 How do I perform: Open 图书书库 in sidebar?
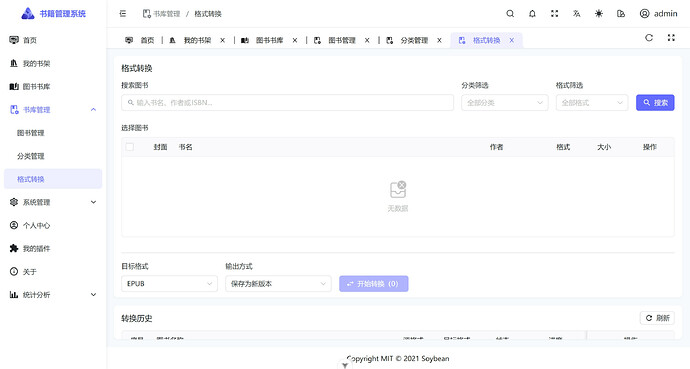53,87
